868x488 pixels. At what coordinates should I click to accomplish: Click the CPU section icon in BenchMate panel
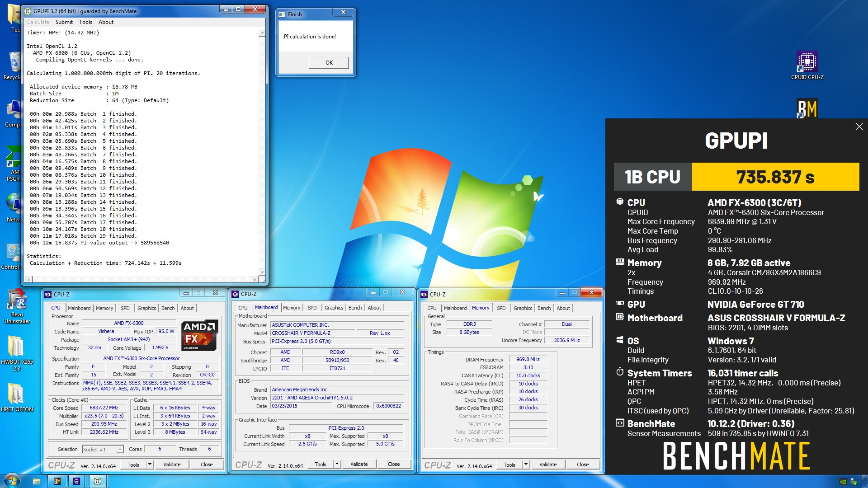point(620,202)
